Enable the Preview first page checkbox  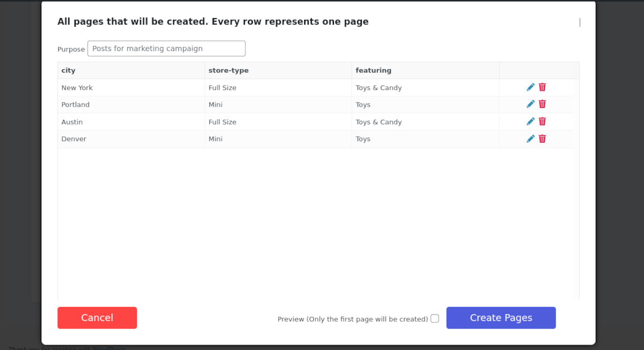(x=435, y=318)
